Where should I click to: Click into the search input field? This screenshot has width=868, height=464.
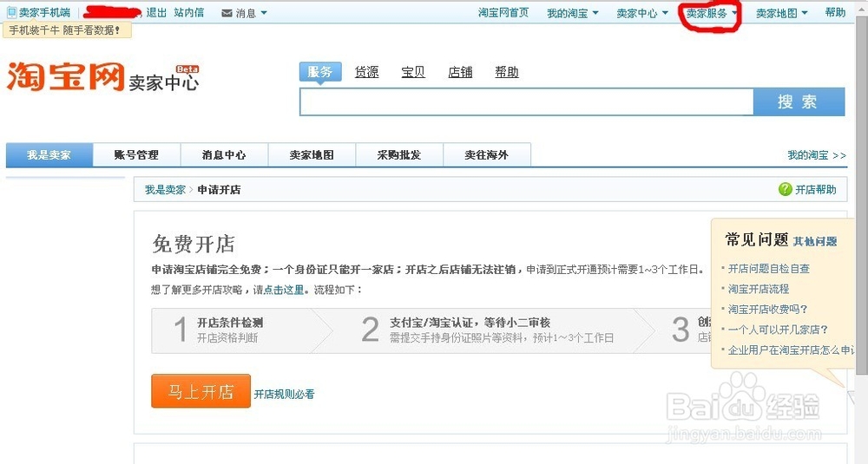[x=527, y=101]
